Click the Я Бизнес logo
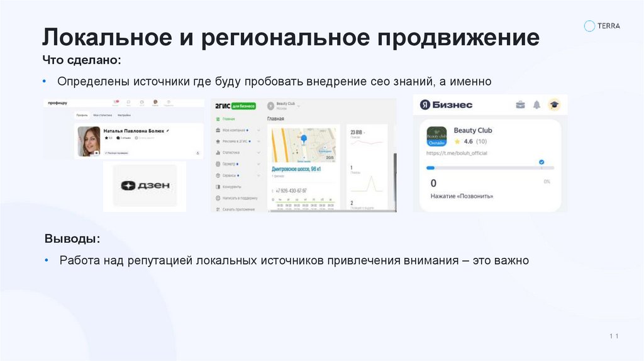This screenshot has width=644, height=361. pyautogui.click(x=446, y=105)
